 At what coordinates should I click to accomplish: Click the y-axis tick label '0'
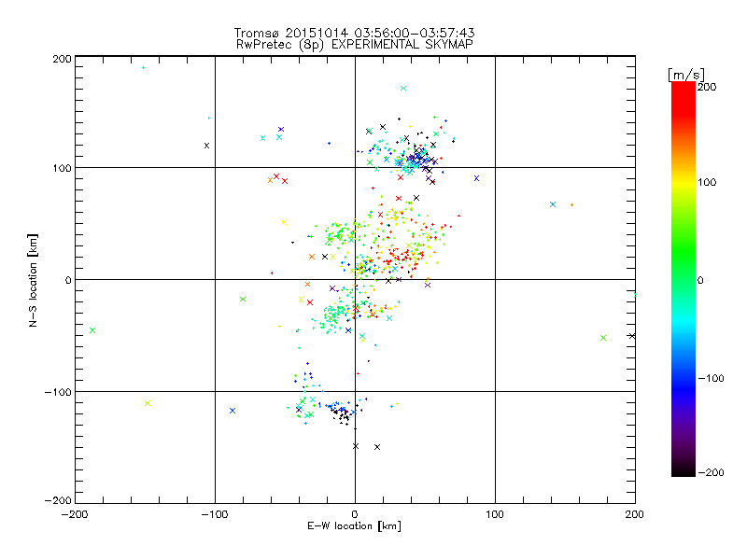point(68,280)
